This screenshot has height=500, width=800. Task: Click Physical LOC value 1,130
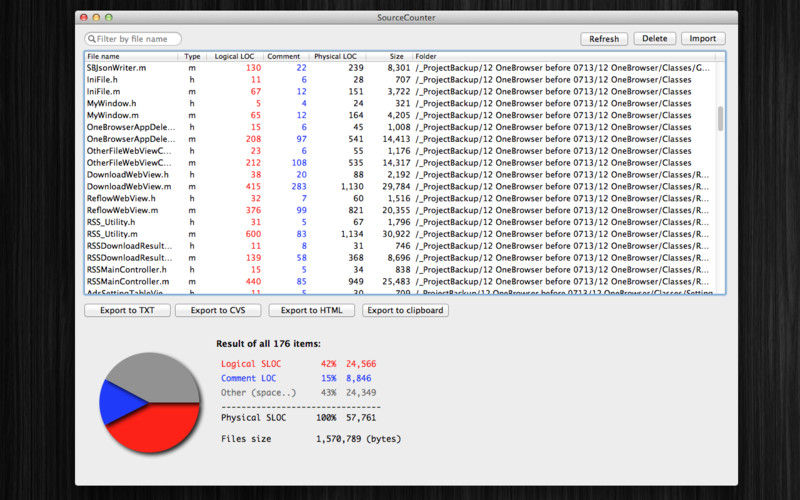pos(352,186)
